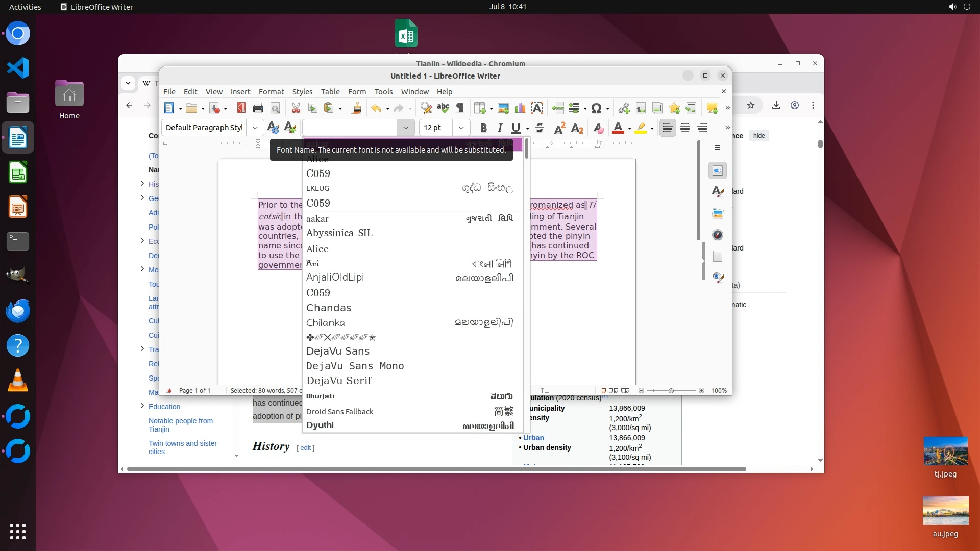
Task: Open the Navigator compass in sidebar
Action: coord(718,235)
